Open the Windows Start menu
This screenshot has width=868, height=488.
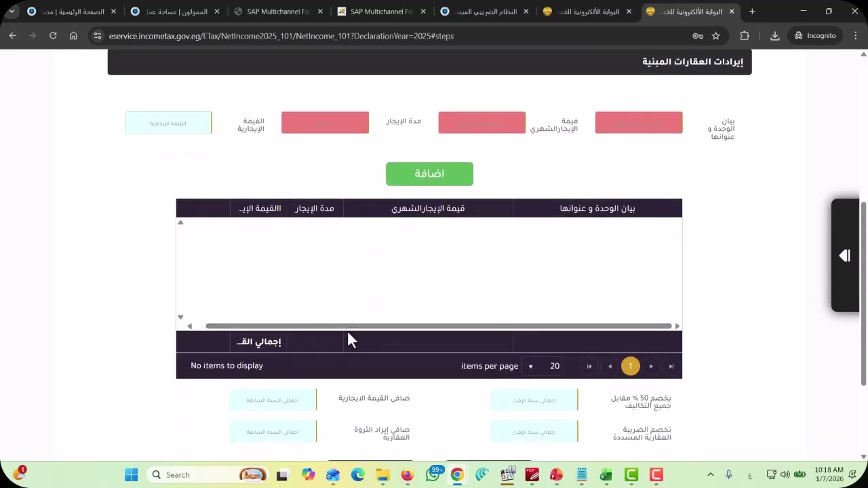[x=132, y=474]
